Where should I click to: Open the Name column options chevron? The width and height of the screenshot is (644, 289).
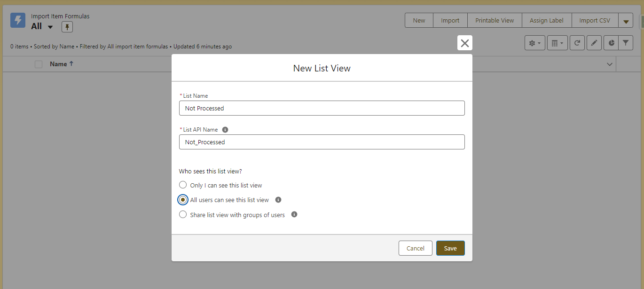(610, 64)
